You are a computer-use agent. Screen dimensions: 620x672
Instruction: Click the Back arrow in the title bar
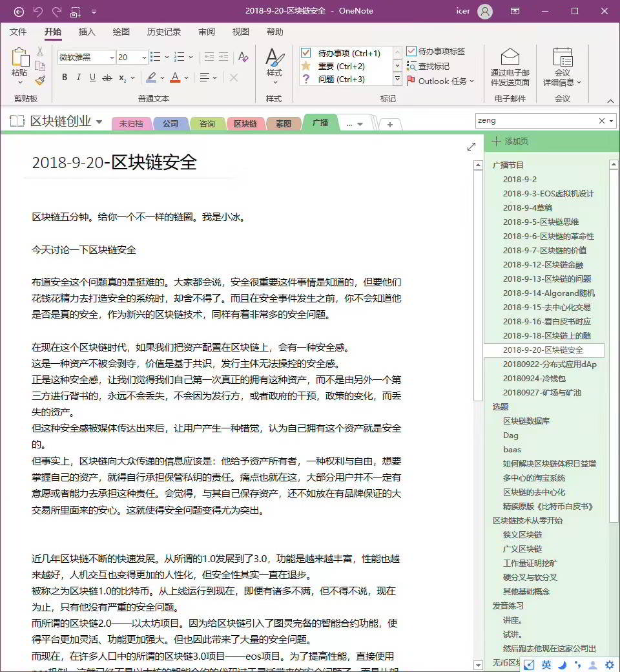(x=19, y=12)
